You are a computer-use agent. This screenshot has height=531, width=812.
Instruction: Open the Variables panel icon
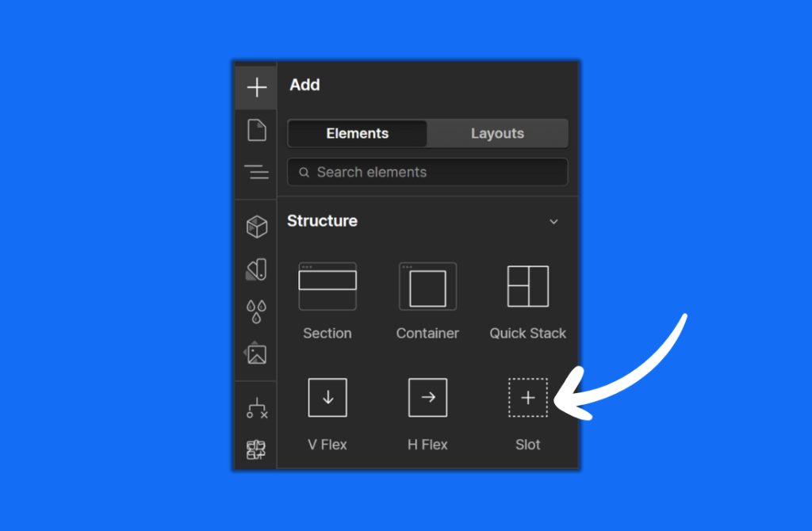click(256, 269)
